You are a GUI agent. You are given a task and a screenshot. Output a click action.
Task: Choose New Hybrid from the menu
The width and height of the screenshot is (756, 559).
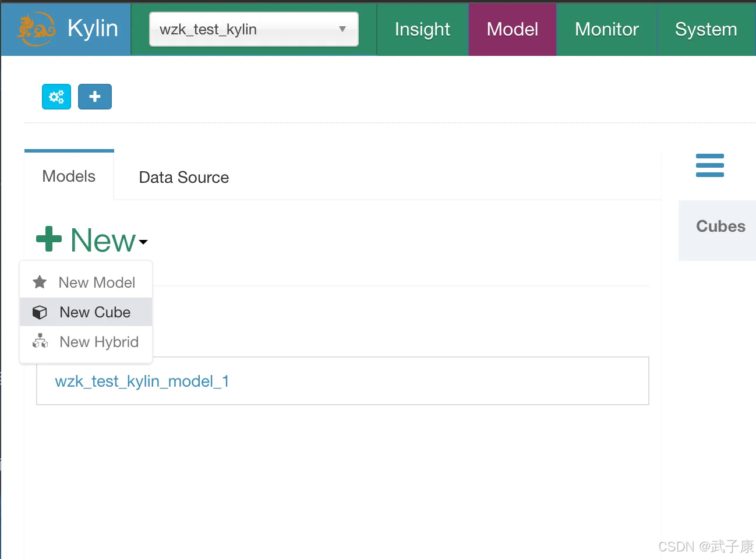[99, 342]
